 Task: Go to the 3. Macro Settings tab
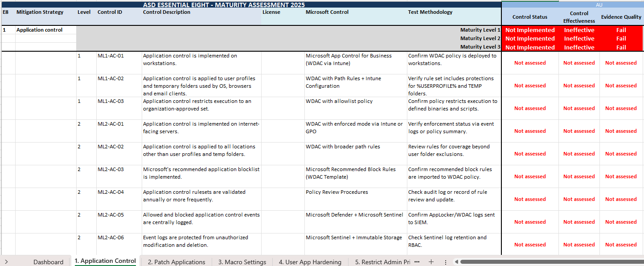(x=242, y=262)
